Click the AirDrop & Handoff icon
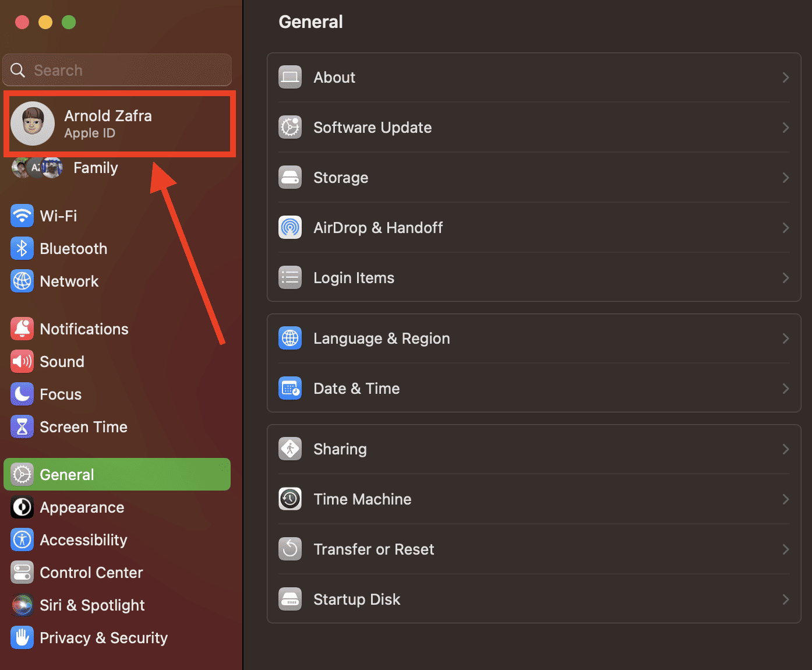The height and width of the screenshot is (670, 812). tap(290, 228)
